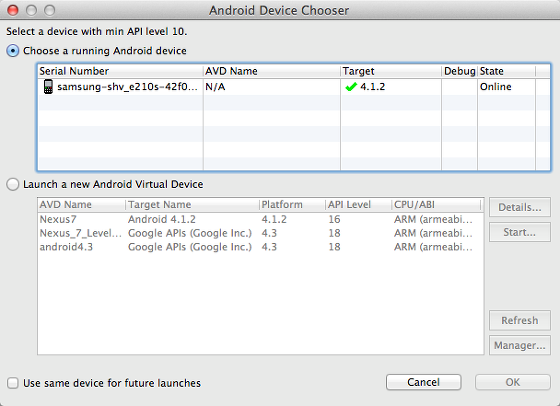Sort devices by Serial Number column header
Screen dimensions: 560x406
120,71
